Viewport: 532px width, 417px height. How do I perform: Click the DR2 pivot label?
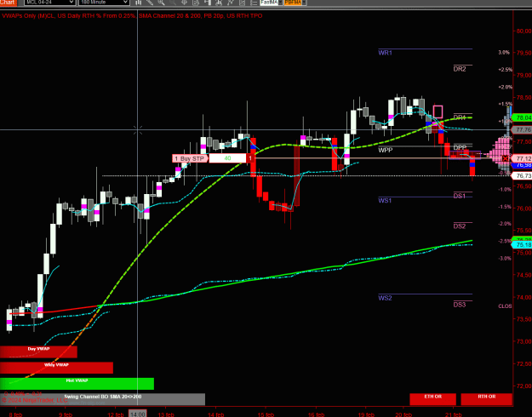pyautogui.click(x=460, y=69)
